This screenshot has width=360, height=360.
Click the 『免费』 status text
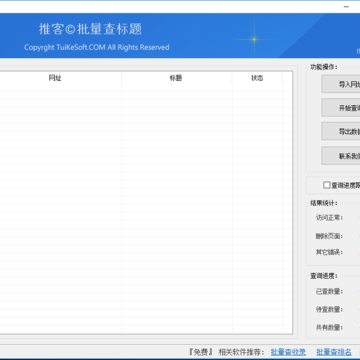click(201, 352)
